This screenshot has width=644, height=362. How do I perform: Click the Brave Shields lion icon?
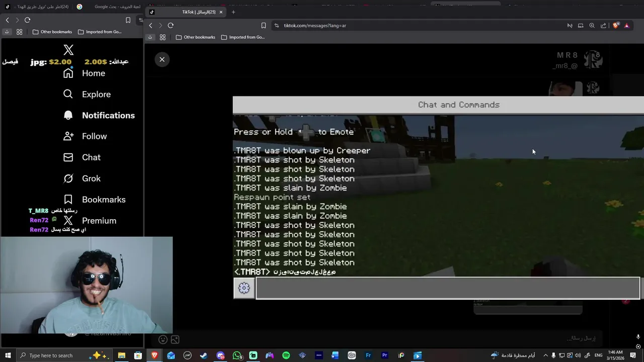[616, 25]
